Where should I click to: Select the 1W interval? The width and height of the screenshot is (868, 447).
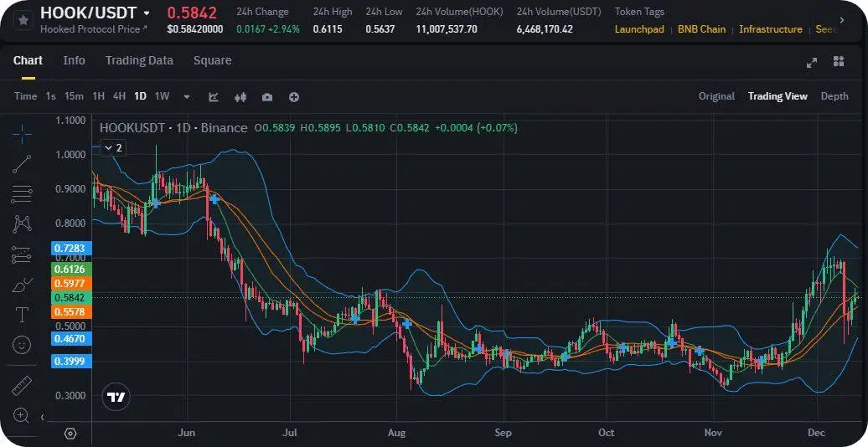point(162,96)
